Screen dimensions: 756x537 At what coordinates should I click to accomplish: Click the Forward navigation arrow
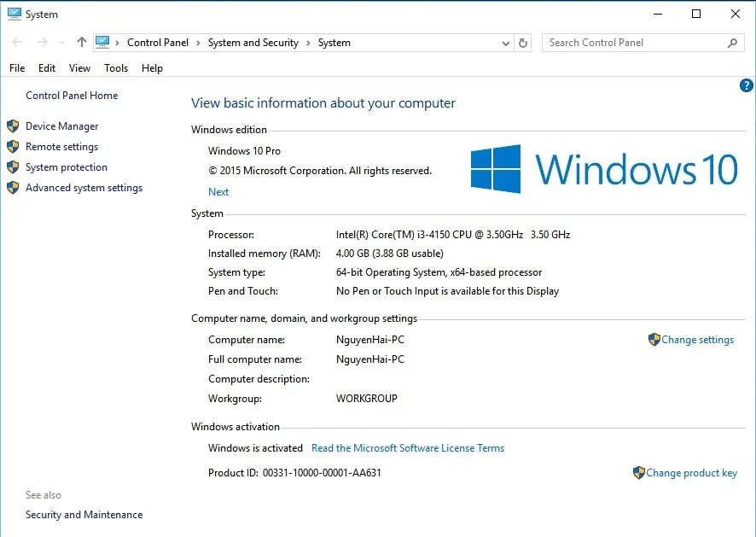tap(43, 43)
